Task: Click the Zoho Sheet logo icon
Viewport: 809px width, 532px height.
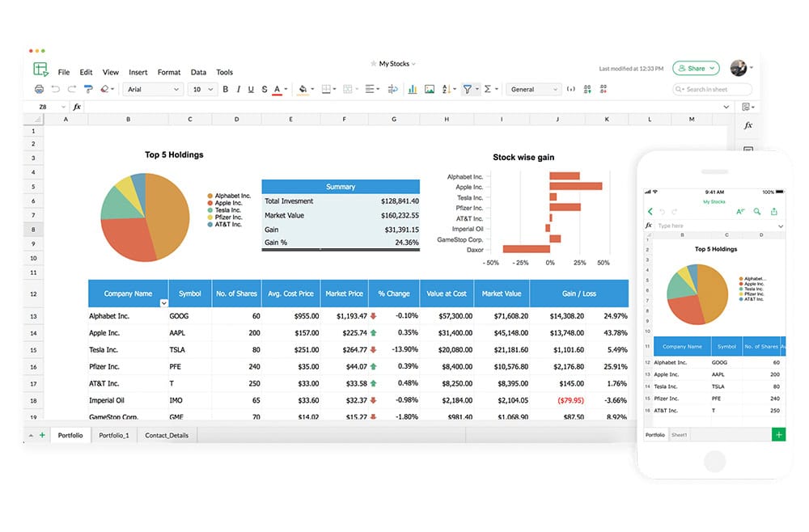Action: tap(40, 69)
